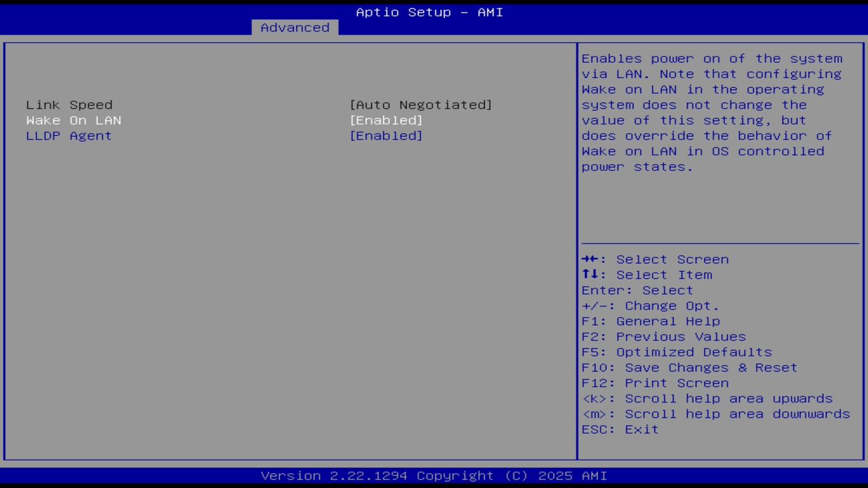
Task: Click the Wake on LAN help description text
Action: point(711,112)
